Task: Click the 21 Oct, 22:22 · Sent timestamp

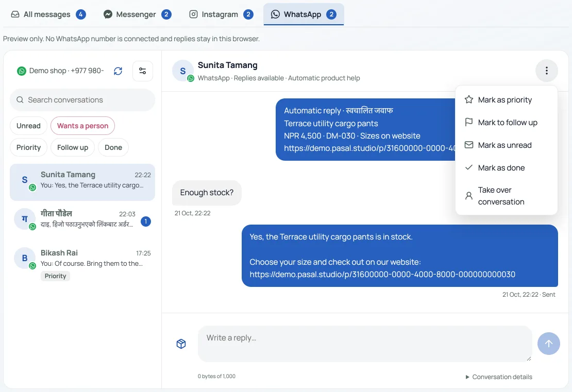Action: (529, 294)
